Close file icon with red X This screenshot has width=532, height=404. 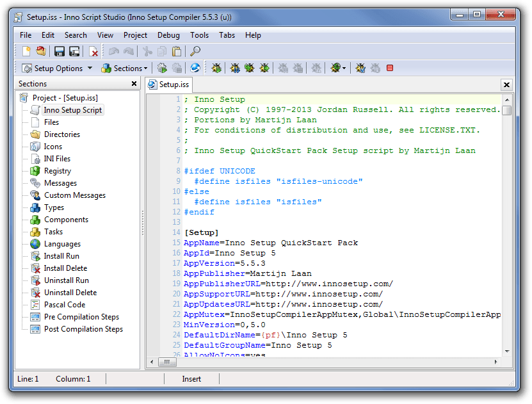[93, 51]
